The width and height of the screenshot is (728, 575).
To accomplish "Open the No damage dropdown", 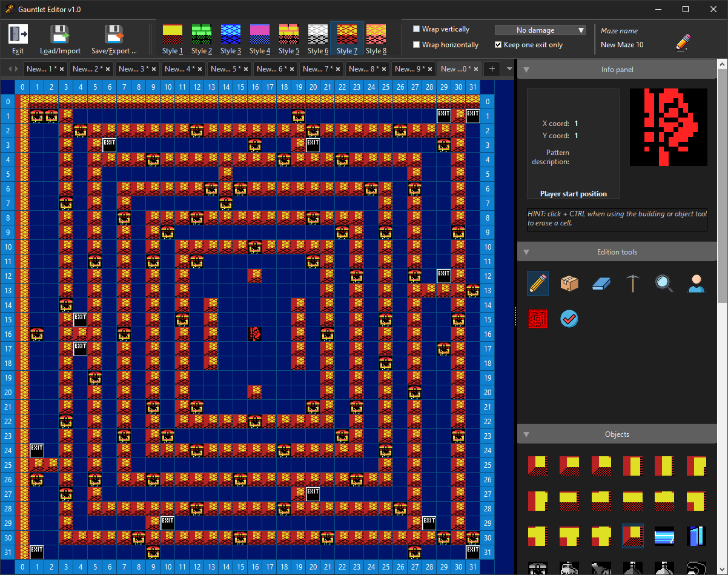I will (540, 30).
